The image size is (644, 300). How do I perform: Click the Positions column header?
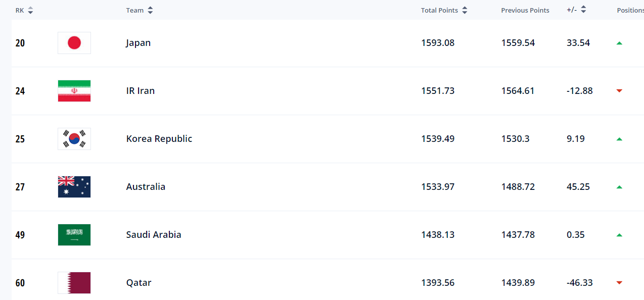630,11
